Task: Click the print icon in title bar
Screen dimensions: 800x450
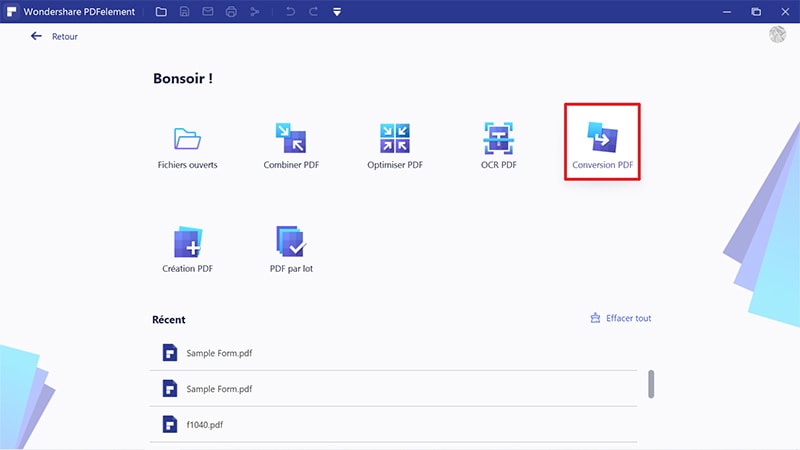Action: (231, 11)
